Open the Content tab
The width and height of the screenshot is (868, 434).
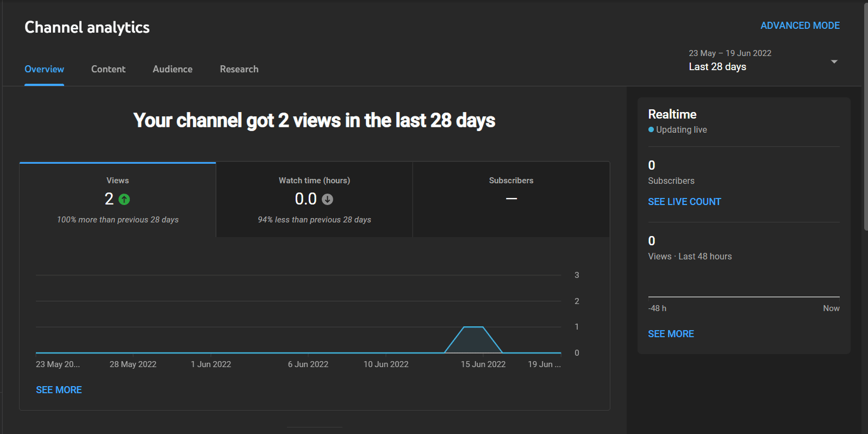(x=108, y=69)
